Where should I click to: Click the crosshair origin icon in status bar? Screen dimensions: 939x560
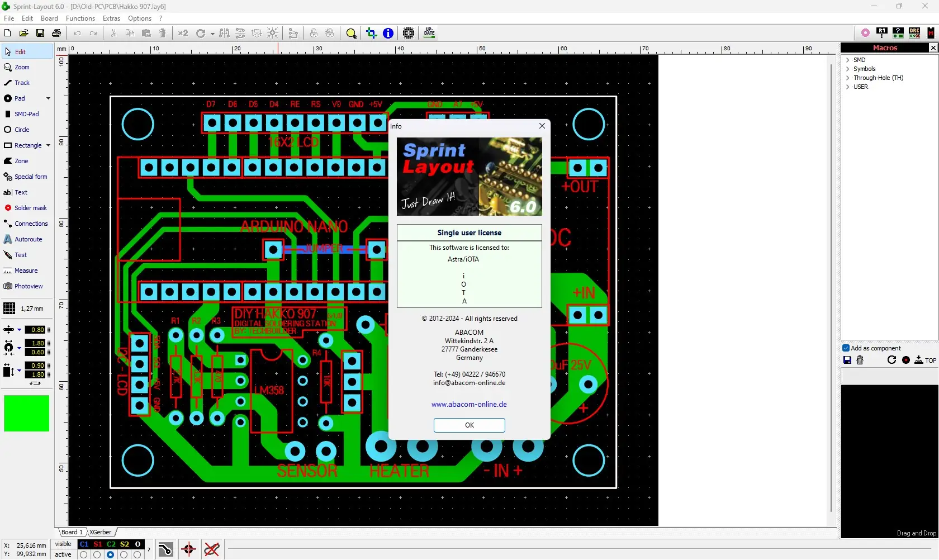(188, 549)
